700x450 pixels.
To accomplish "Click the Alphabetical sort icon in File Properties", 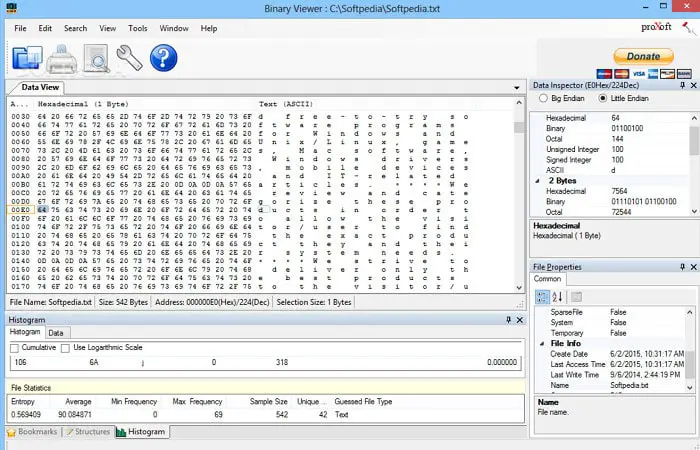I will tap(557, 297).
